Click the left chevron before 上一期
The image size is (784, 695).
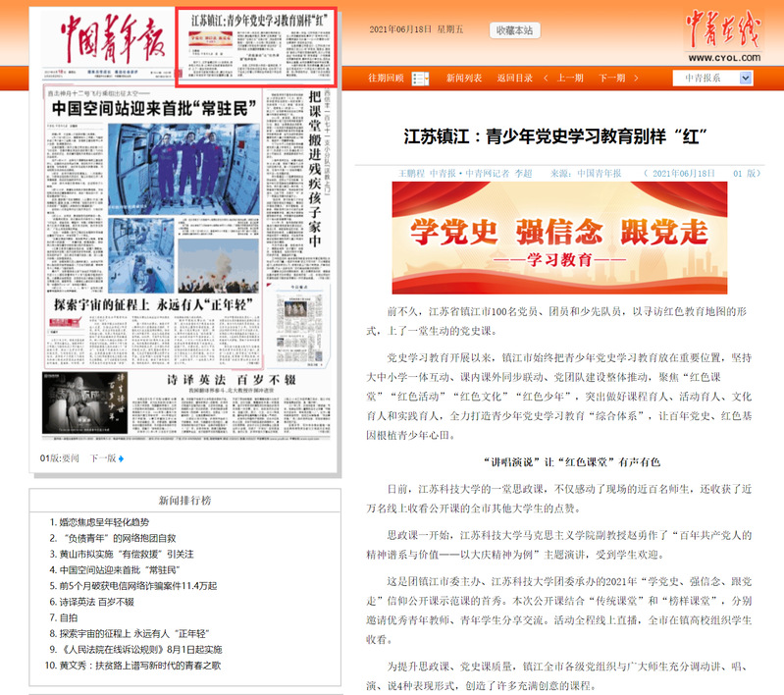544,79
